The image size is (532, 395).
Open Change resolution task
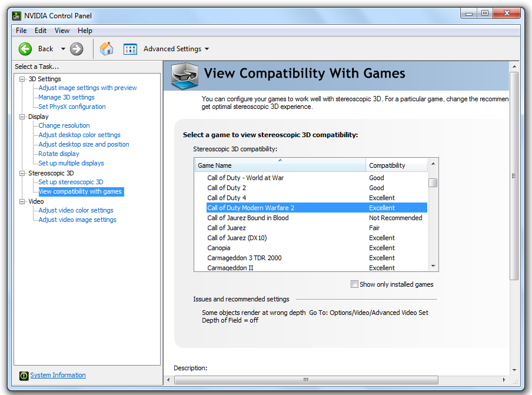pos(64,125)
